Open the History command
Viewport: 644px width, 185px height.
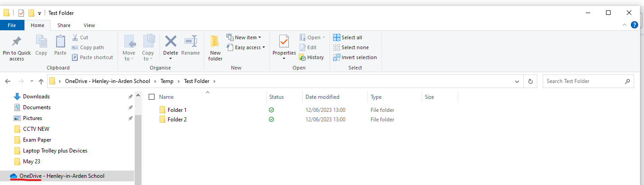pos(311,57)
